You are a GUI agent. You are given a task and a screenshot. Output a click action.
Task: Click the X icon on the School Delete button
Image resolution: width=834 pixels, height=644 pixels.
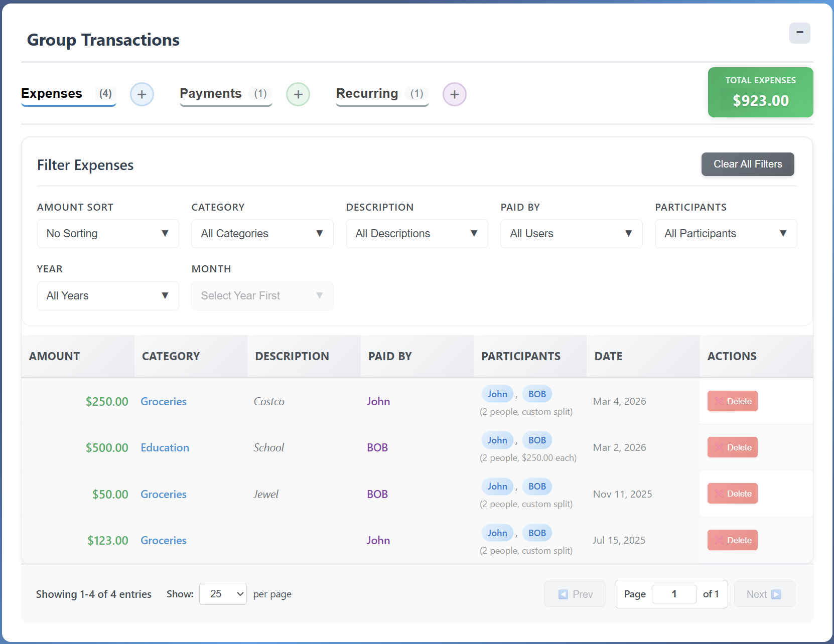click(x=719, y=447)
